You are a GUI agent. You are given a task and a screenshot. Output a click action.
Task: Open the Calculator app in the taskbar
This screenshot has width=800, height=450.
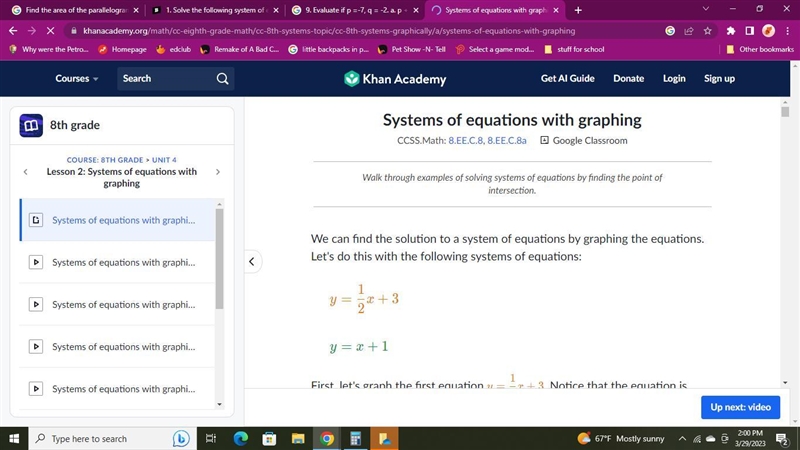(x=356, y=438)
